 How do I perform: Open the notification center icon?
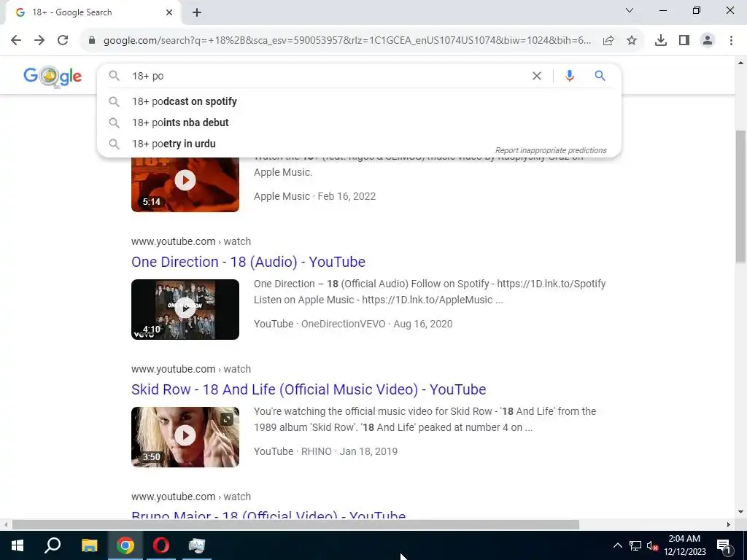[724, 545]
